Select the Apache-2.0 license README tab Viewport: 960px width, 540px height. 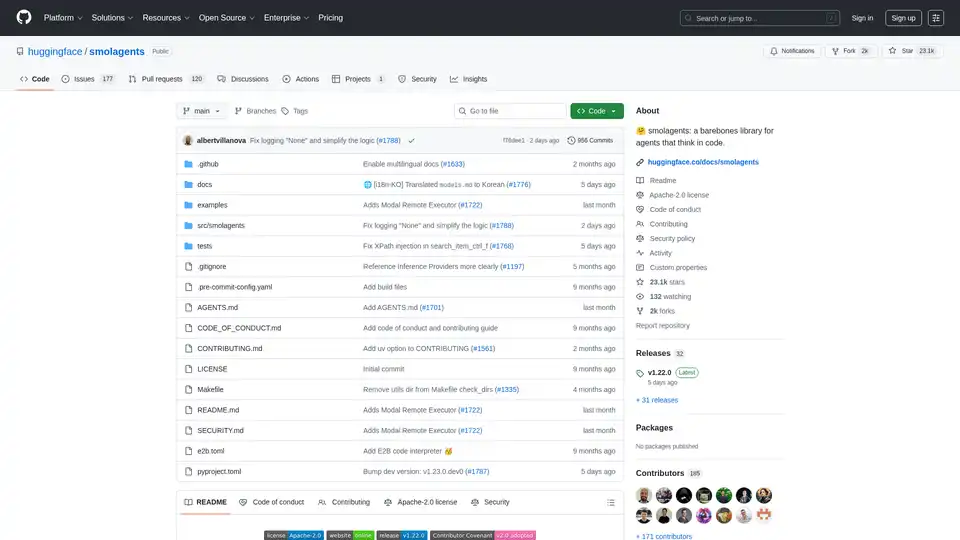point(420,502)
